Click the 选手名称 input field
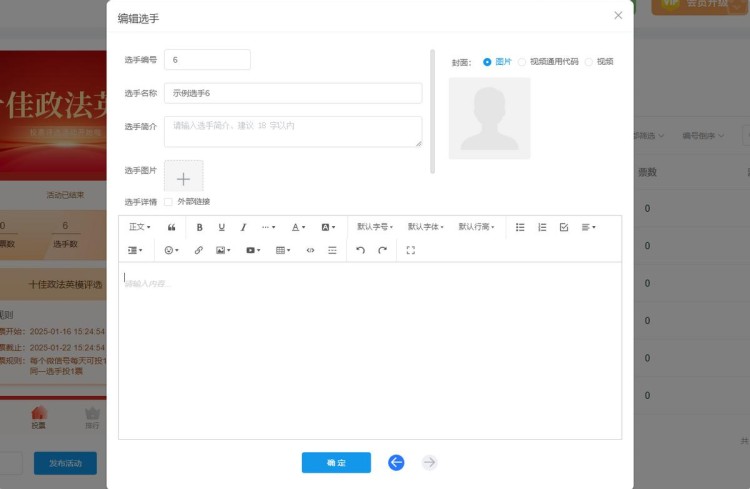The image size is (750, 489). (293, 93)
